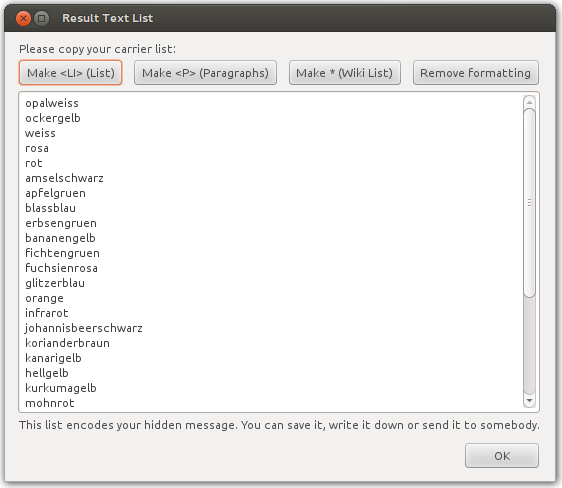562x488 pixels.
Task: Click on johannisbeerschwarz list line
Action: 84,328
